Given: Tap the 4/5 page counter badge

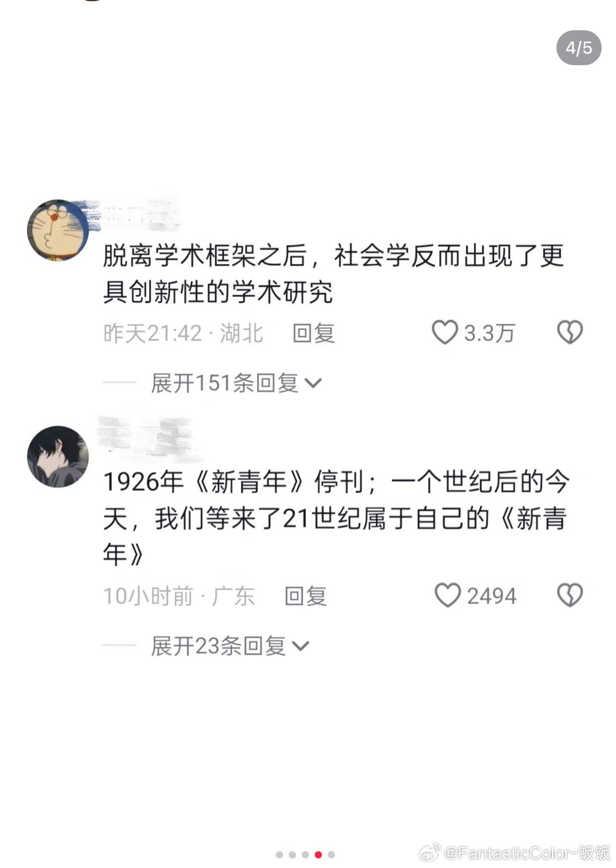Looking at the screenshot, I should pyautogui.click(x=579, y=48).
